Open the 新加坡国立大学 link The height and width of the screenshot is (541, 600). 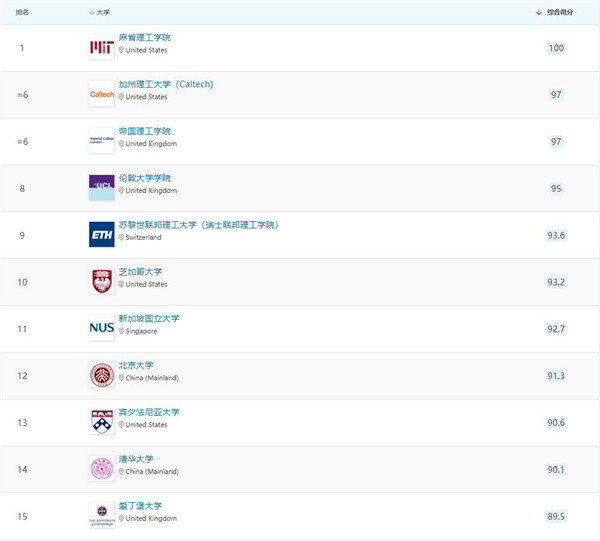coord(149,318)
